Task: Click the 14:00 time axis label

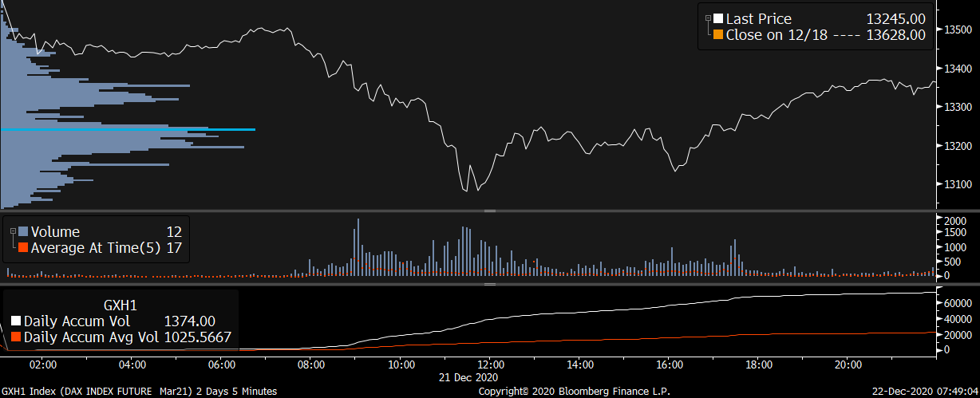Action: (x=579, y=365)
